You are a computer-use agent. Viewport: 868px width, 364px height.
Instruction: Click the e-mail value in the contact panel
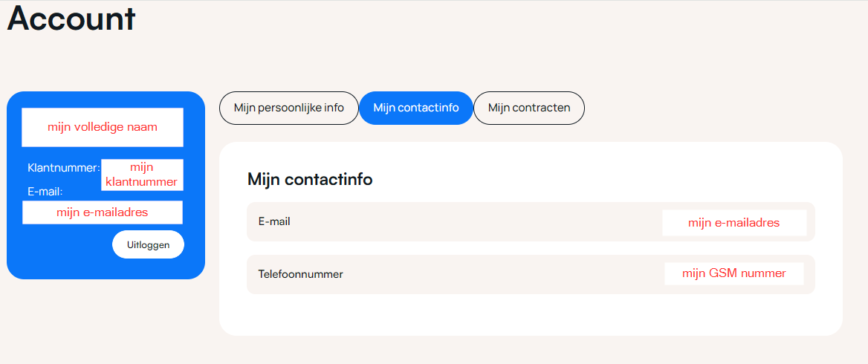click(x=733, y=223)
